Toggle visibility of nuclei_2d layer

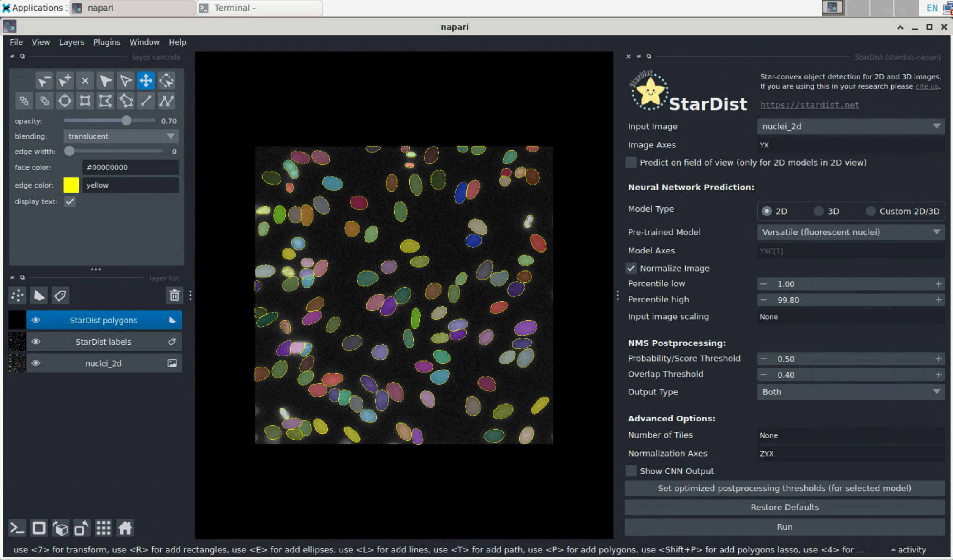coord(36,363)
